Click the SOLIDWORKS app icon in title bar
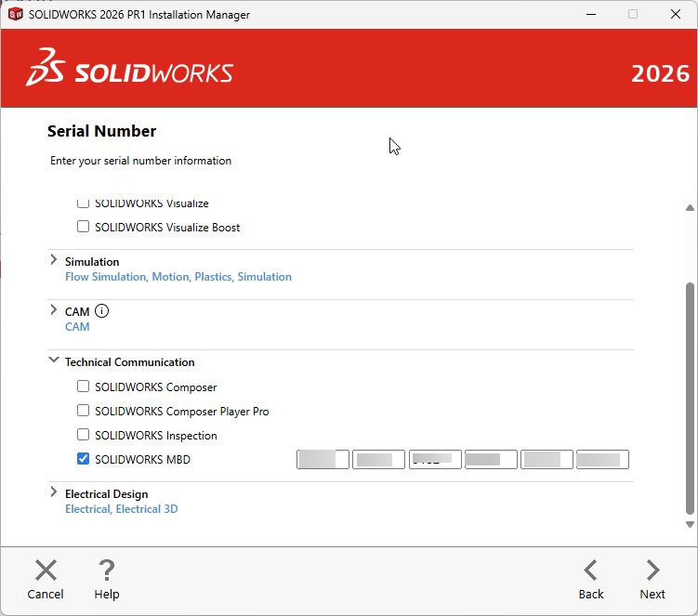The height and width of the screenshot is (616, 698). pos(16,14)
